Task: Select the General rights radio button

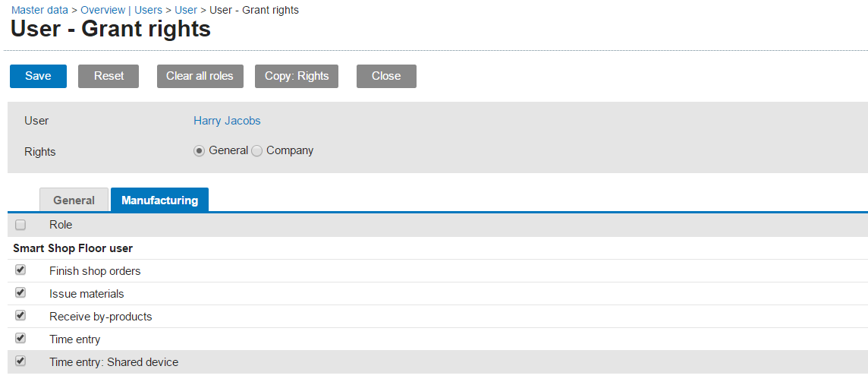Action: tap(200, 151)
